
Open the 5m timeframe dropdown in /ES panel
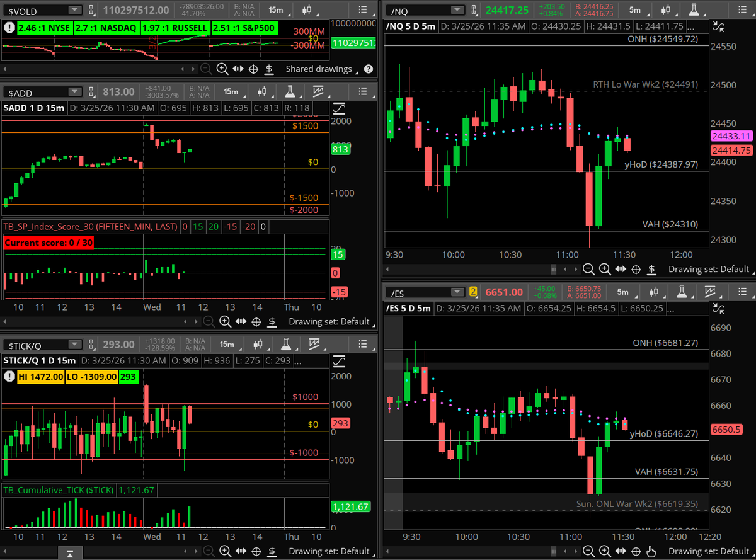click(x=623, y=292)
